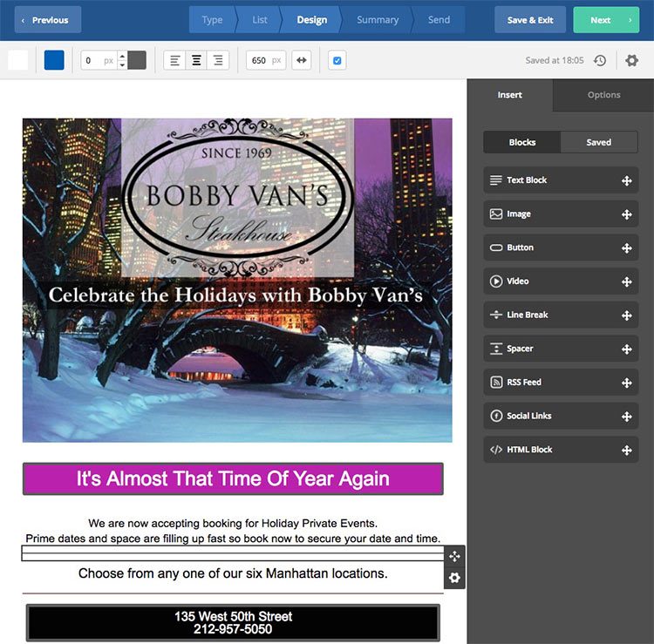Click the move handle for Spacer block
The width and height of the screenshot is (654, 644).
pos(626,349)
